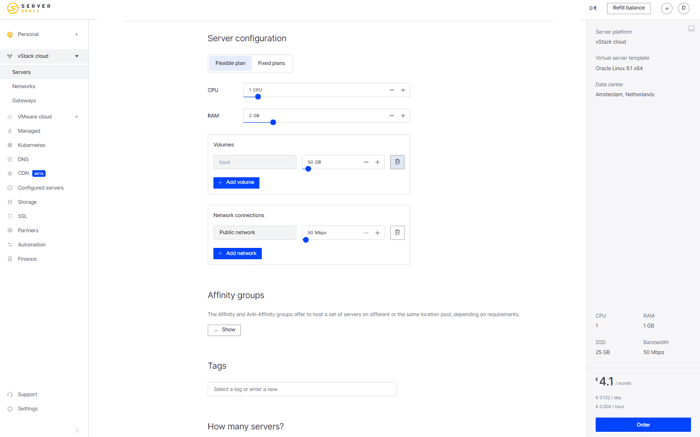Remove the Public network via trash icon

(x=397, y=233)
